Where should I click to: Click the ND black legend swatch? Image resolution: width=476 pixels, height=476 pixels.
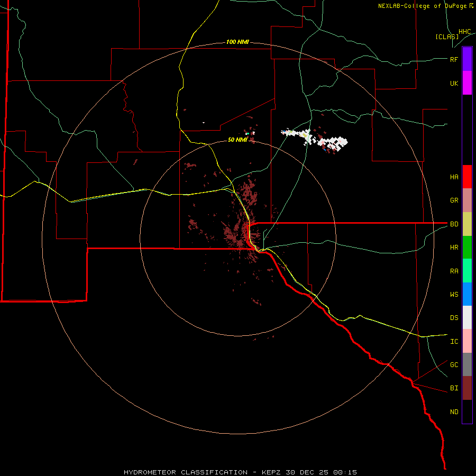click(467, 411)
